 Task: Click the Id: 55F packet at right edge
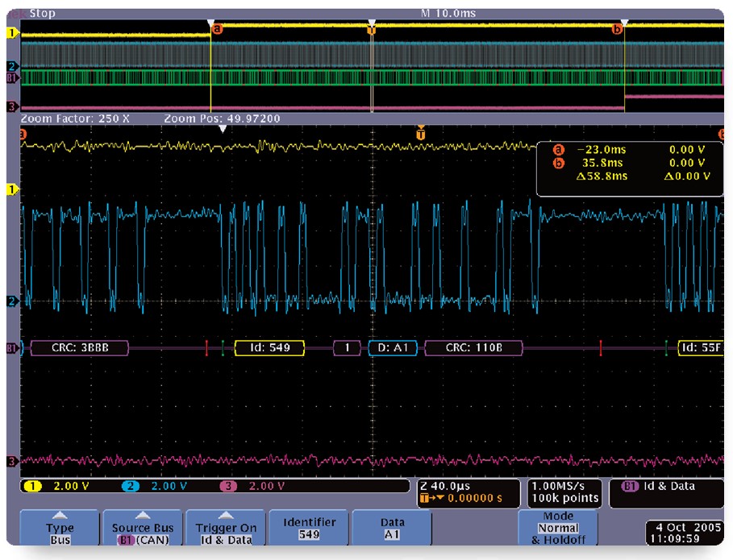pyautogui.click(x=699, y=348)
